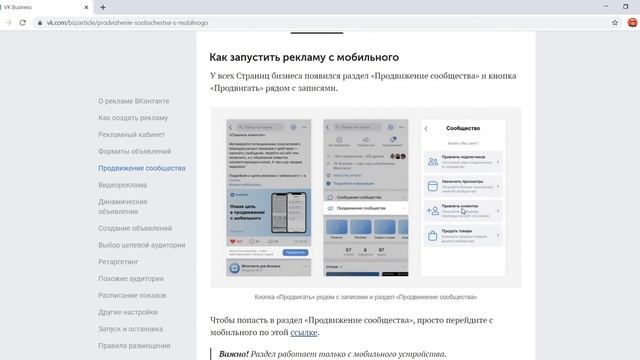The width and height of the screenshot is (640, 360).
Task: Click the shopping bag icon in screenshot
Action: (x=432, y=236)
